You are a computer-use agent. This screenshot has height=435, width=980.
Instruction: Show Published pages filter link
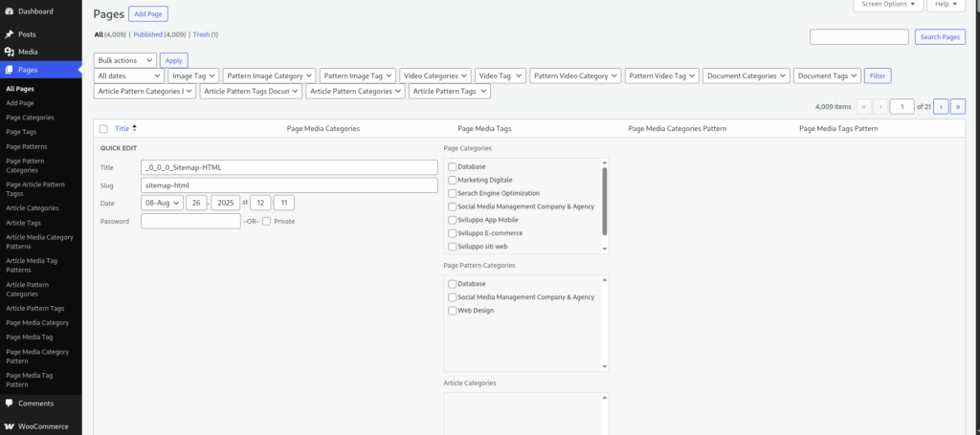(148, 35)
